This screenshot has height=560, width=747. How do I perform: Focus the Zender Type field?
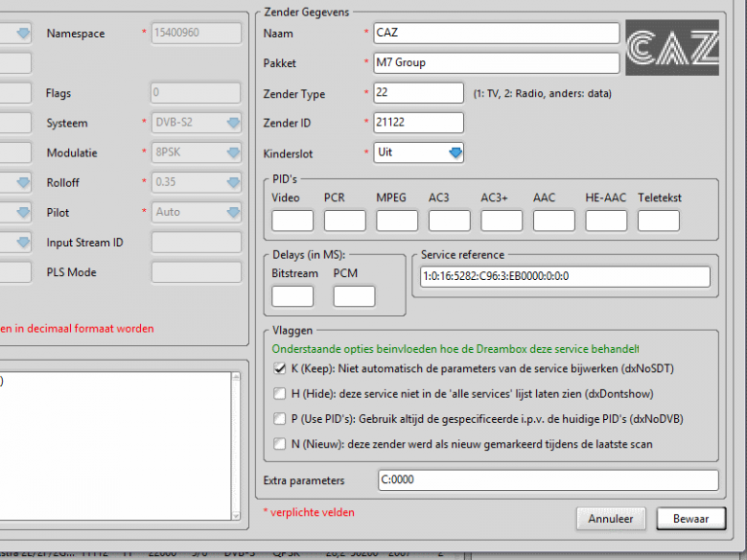coord(418,93)
